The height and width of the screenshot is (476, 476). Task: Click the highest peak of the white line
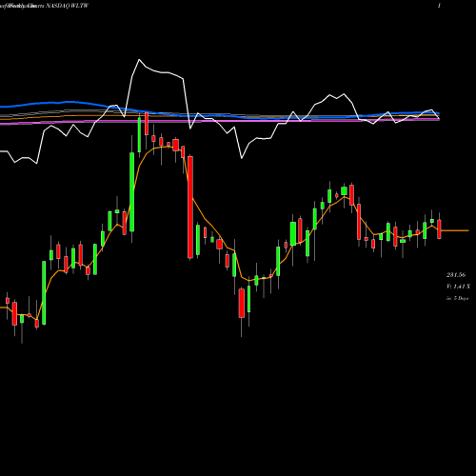(x=139, y=60)
